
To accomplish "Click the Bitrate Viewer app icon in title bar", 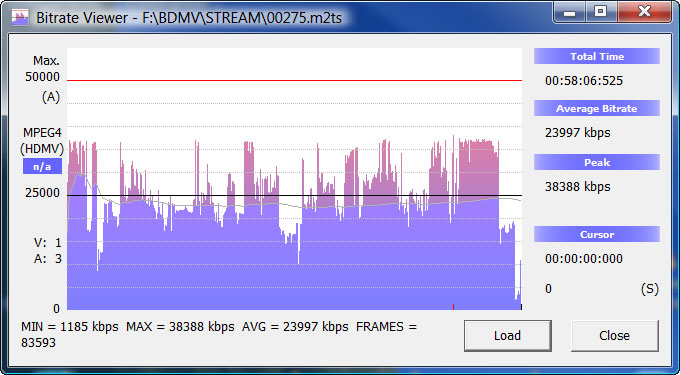I will pos(20,18).
